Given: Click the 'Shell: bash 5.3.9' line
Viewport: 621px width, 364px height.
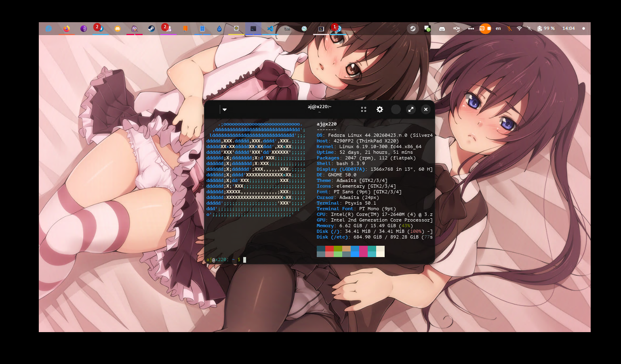Looking at the screenshot, I should (341, 163).
